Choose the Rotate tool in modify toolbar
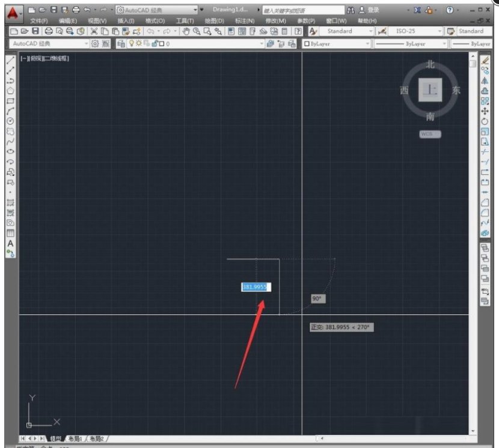Screen dimensions: 499x448 (x=485, y=121)
